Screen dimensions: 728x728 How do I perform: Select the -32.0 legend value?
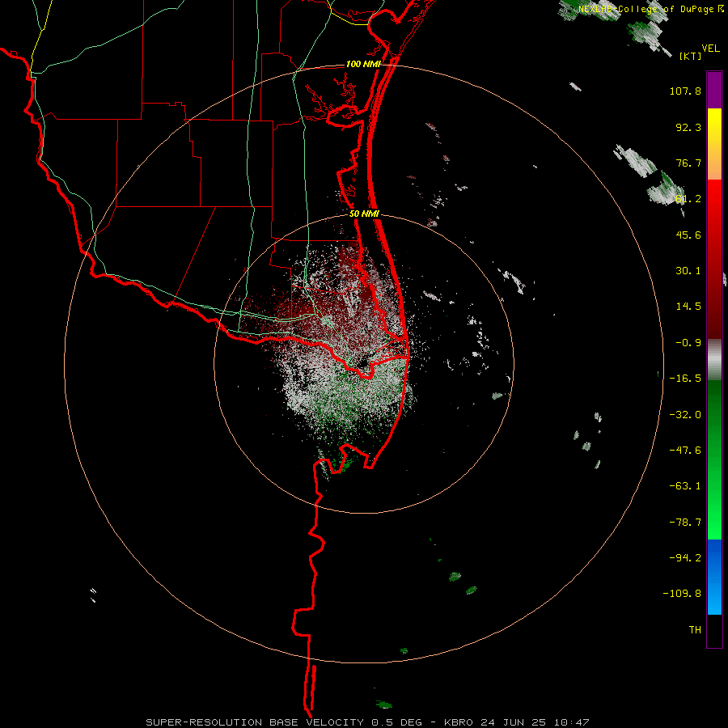click(x=685, y=415)
